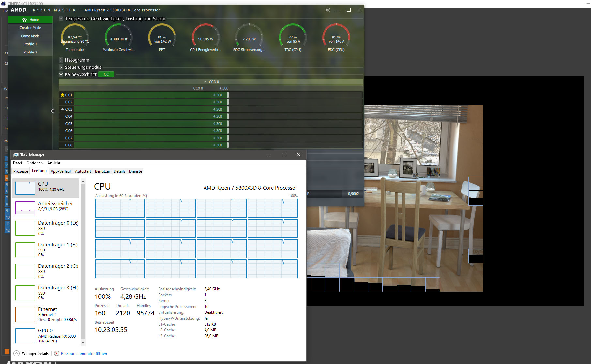The height and width of the screenshot is (364, 591).
Task: Collapse the Kerne-Abschnitt section
Action: [x=61, y=74]
